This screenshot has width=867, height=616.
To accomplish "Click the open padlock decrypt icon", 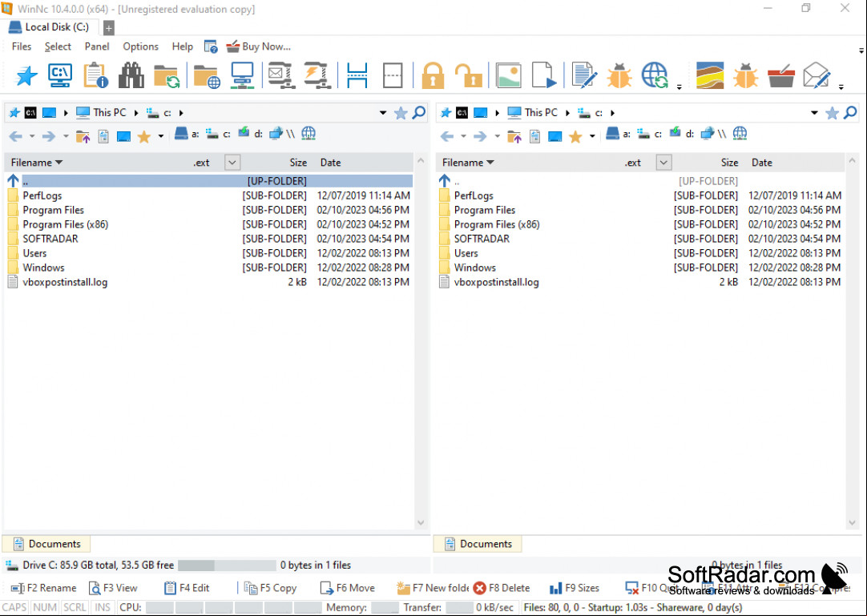I will coord(468,75).
